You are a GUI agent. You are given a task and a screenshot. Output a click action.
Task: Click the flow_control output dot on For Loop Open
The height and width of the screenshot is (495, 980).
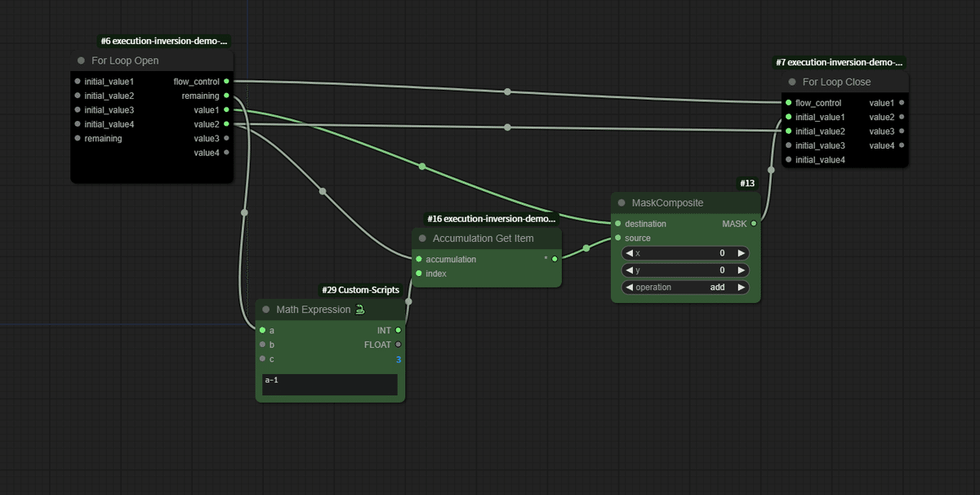click(x=228, y=81)
